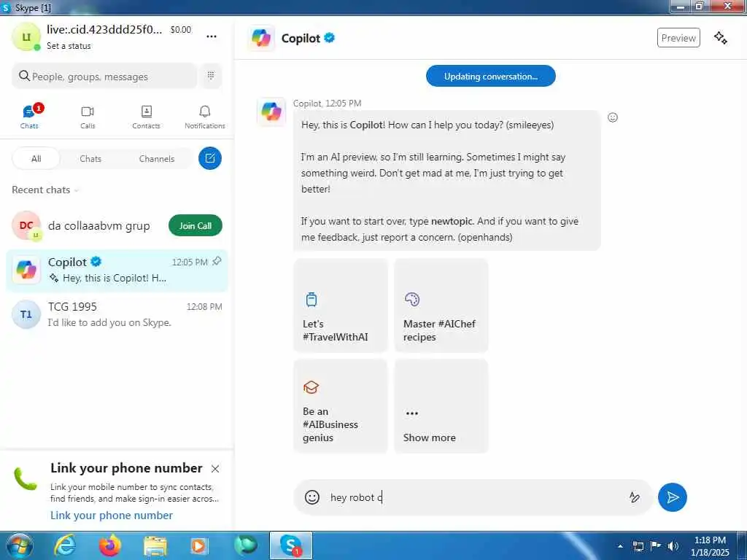Click the Skype taskbar icon
Image resolution: width=747 pixels, height=560 pixels.
(x=290, y=545)
